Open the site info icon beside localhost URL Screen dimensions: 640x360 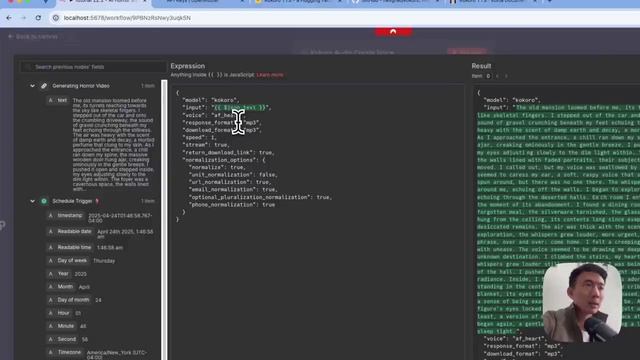click(x=56, y=18)
